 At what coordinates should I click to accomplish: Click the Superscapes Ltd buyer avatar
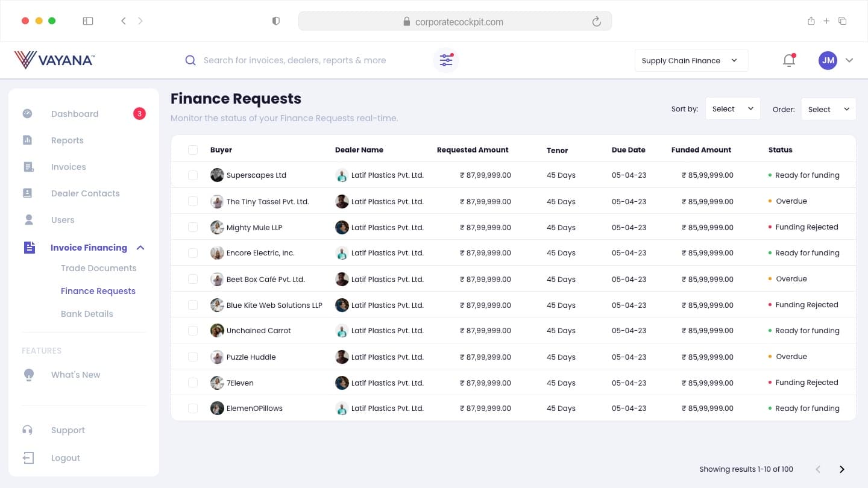217,175
